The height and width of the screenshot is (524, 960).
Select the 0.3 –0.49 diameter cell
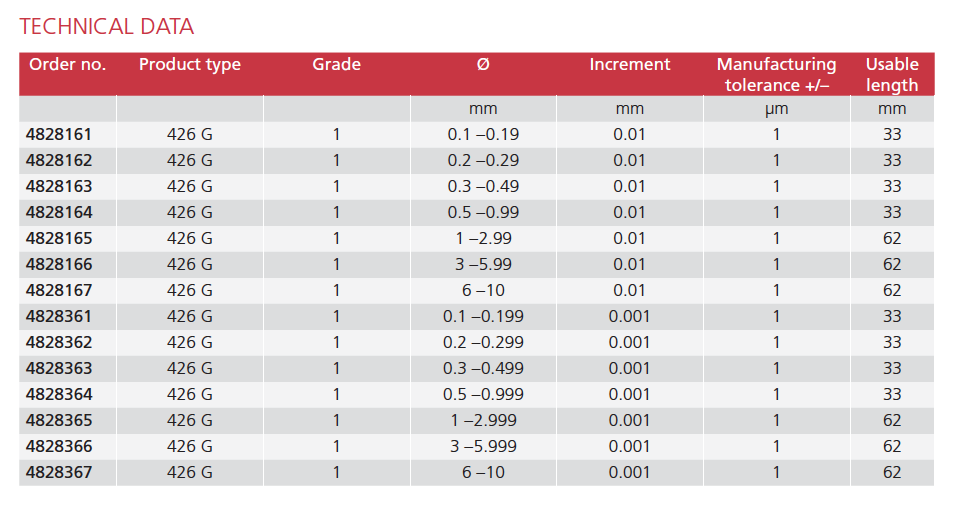[483, 186]
